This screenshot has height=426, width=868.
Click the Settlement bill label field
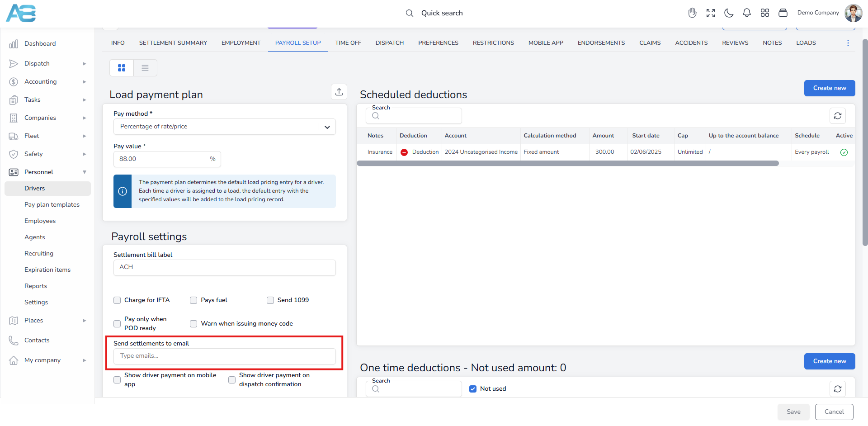(x=225, y=268)
